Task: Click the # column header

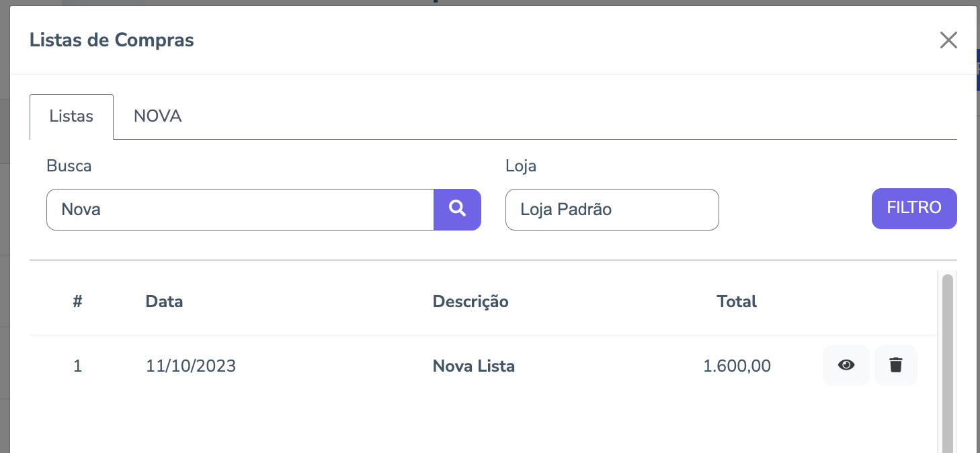Action: (x=77, y=302)
